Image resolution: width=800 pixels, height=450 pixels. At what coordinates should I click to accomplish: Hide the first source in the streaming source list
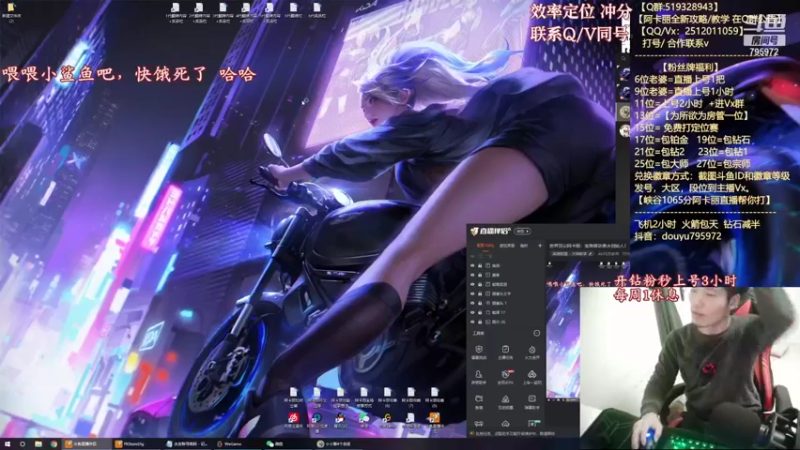click(x=472, y=266)
